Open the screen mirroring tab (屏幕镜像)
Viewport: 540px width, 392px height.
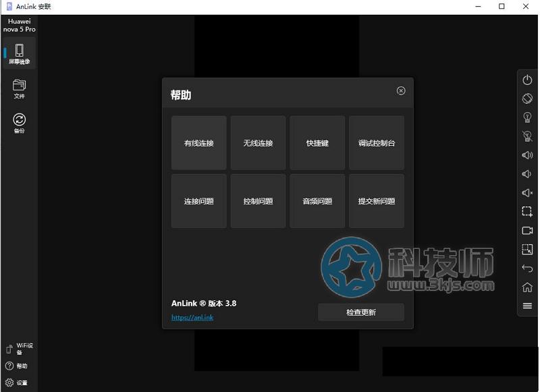(x=20, y=54)
